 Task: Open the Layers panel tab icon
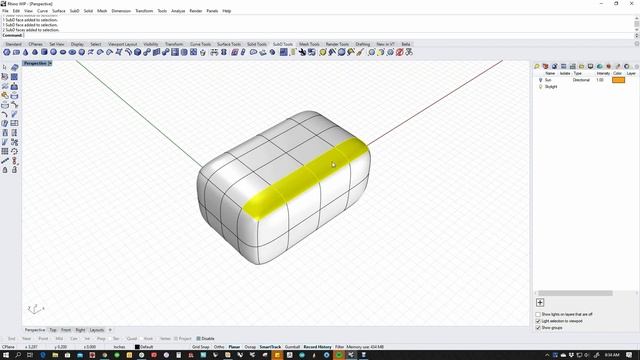coord(545,66)
